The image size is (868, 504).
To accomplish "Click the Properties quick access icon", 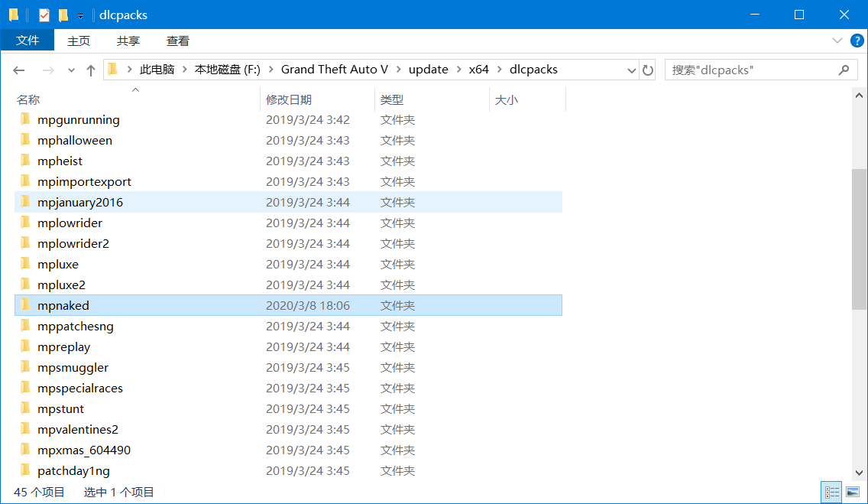I will pos(44,15).
